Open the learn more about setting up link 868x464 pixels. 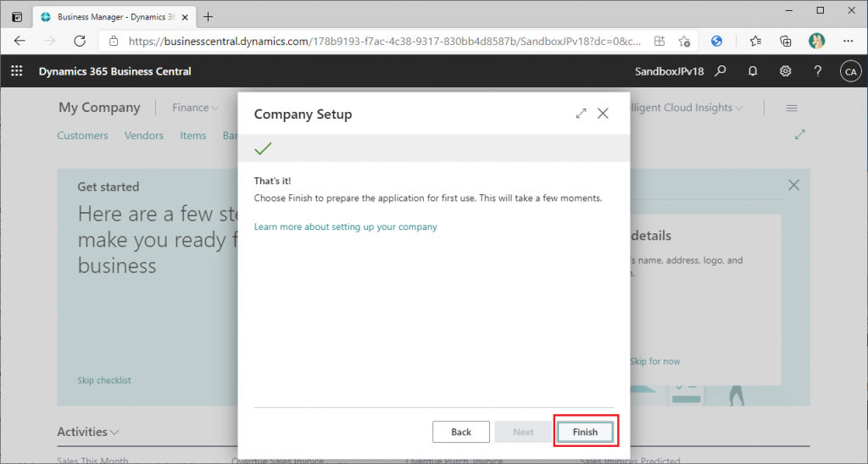point(346,226)
